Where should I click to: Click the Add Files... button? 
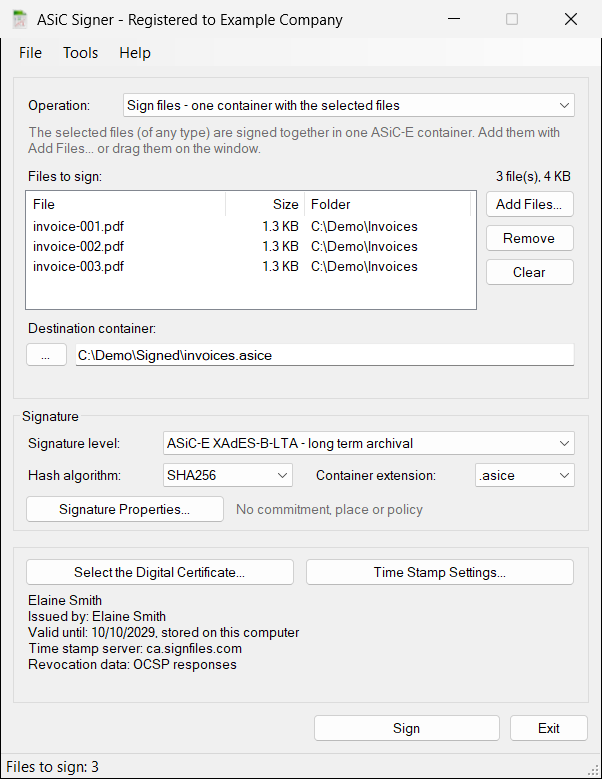pos(529,204)
